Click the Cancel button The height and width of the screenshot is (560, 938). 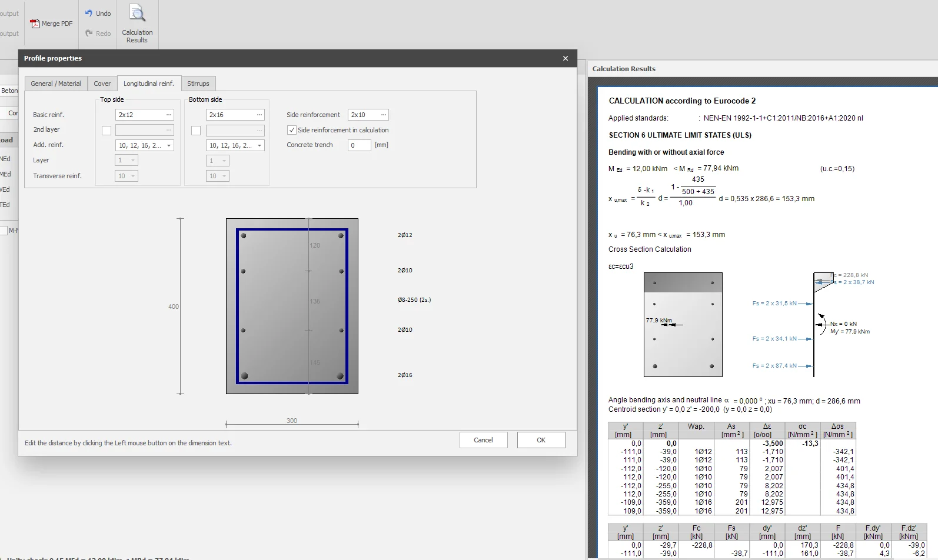[x=484, y=440]
